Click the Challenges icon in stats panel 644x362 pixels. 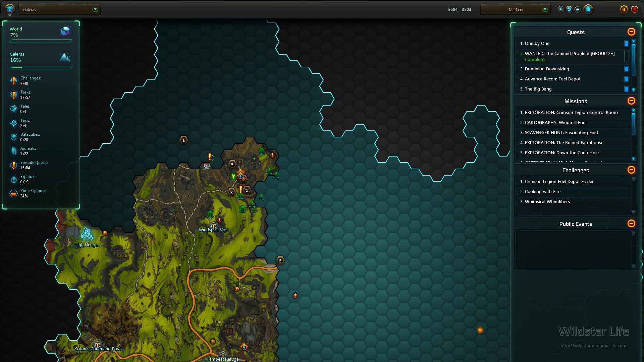point(13,81)
